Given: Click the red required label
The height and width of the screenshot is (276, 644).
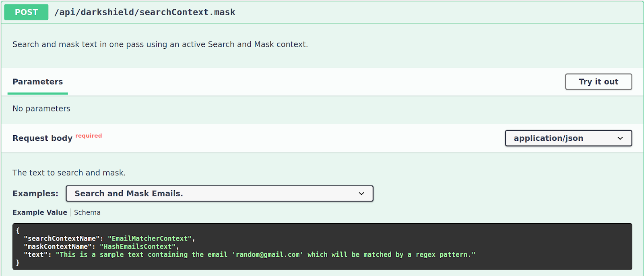Looking at the screenshot, I should click(x=89, y=136).
